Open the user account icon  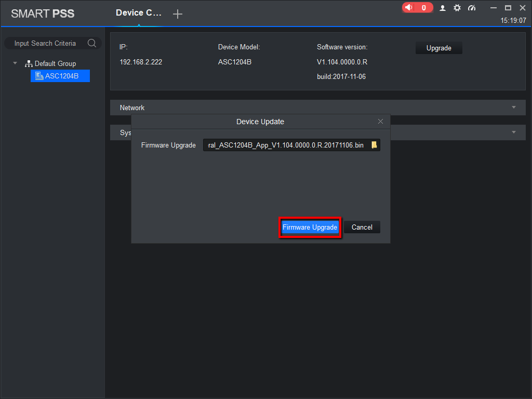443,8
